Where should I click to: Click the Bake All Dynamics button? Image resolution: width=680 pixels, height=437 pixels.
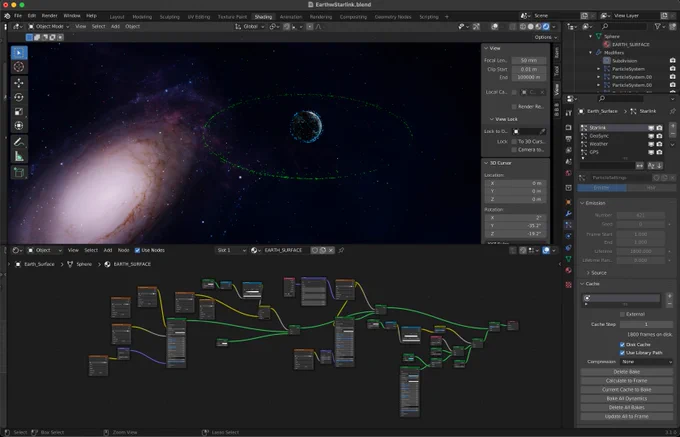coord(627,398)
